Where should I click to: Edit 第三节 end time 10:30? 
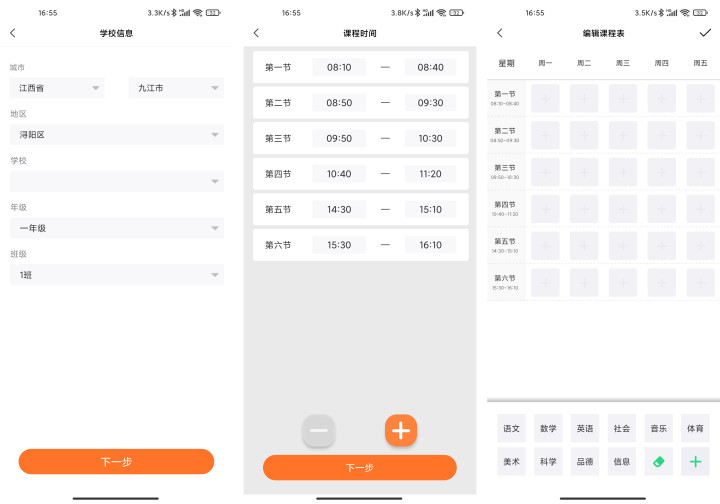click(430, 138)
